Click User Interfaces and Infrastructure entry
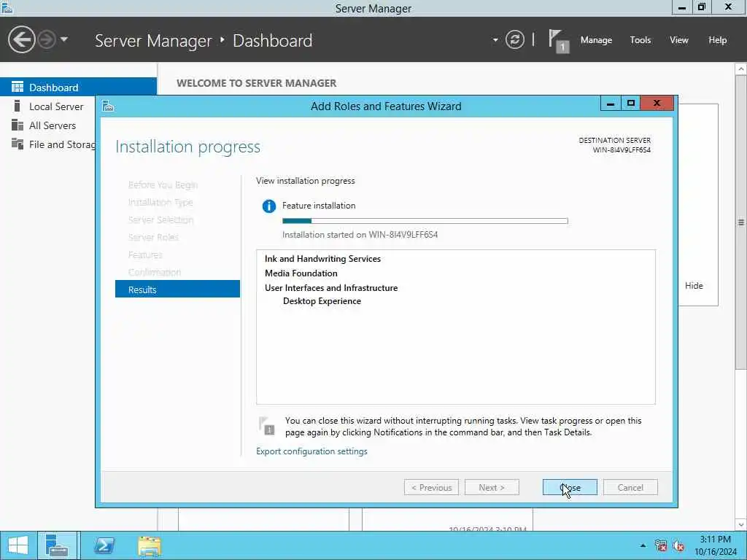This screenshot has height=560, width=747. click(x=331, y=287)
